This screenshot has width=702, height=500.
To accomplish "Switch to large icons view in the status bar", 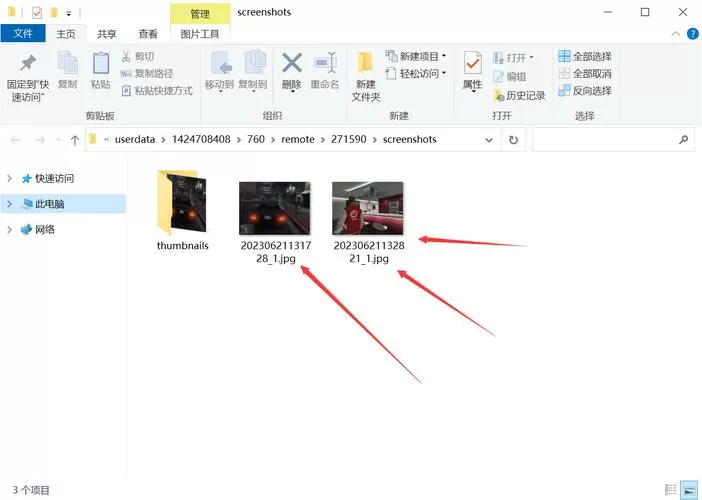I will click(689, 490).
